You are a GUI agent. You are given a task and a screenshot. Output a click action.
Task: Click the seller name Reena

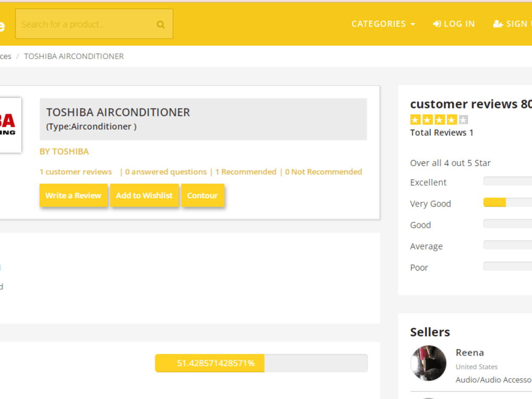click(470, 353)
